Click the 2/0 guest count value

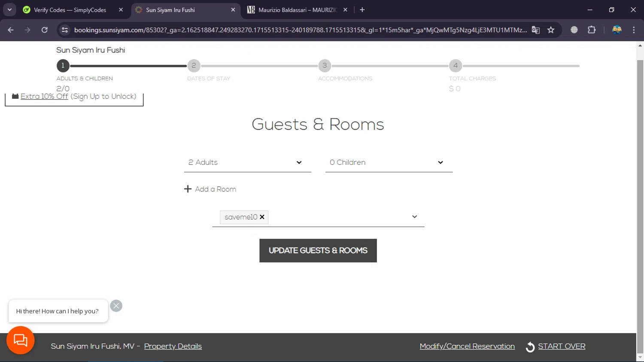coord(63,89)
